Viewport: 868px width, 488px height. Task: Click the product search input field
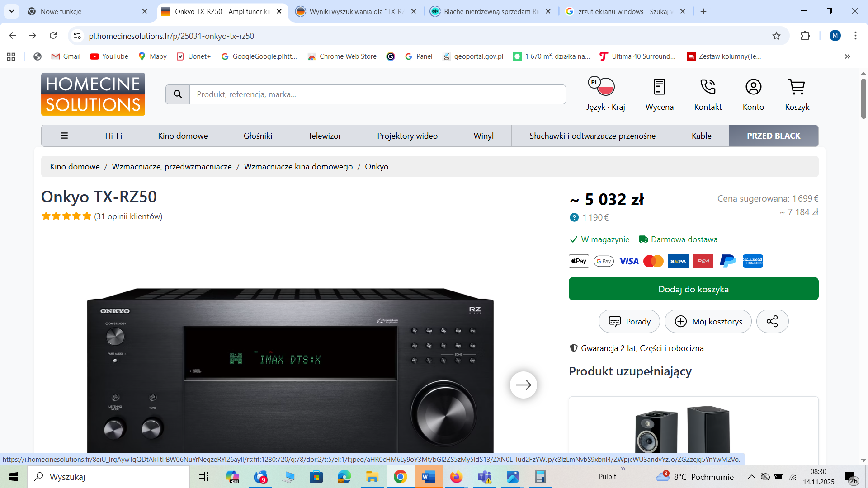tap(377, 94)
